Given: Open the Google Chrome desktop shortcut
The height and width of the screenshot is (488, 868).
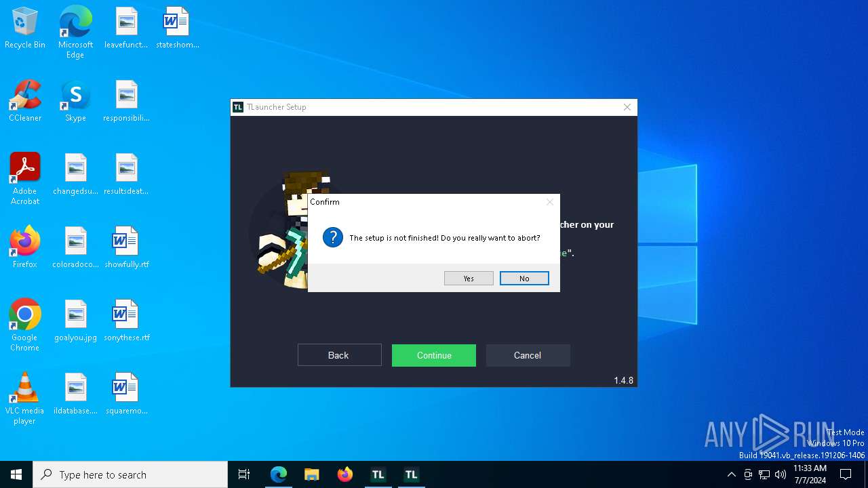Looking at the screenshot, I should point(25,325).
